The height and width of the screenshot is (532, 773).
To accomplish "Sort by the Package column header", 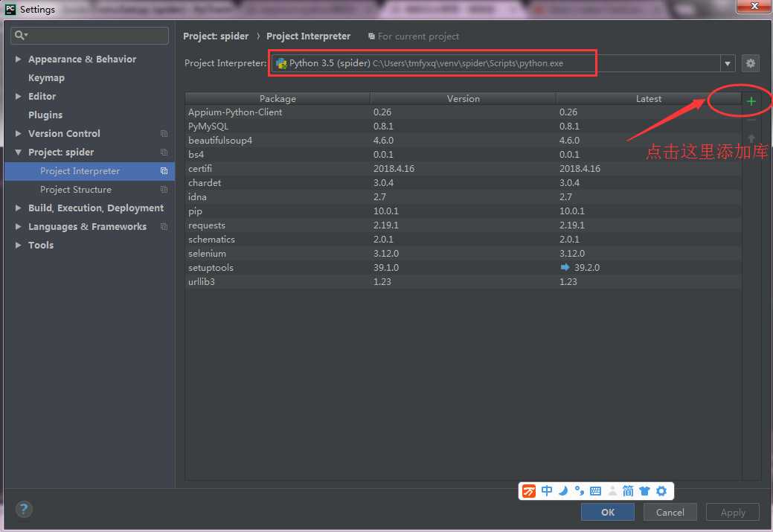I will [x=278, y=99].
